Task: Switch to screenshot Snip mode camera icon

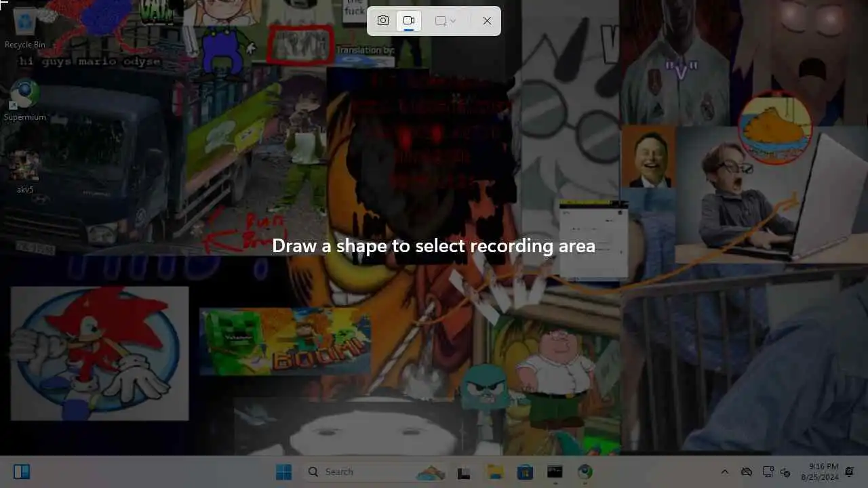Action: [383, 21]
